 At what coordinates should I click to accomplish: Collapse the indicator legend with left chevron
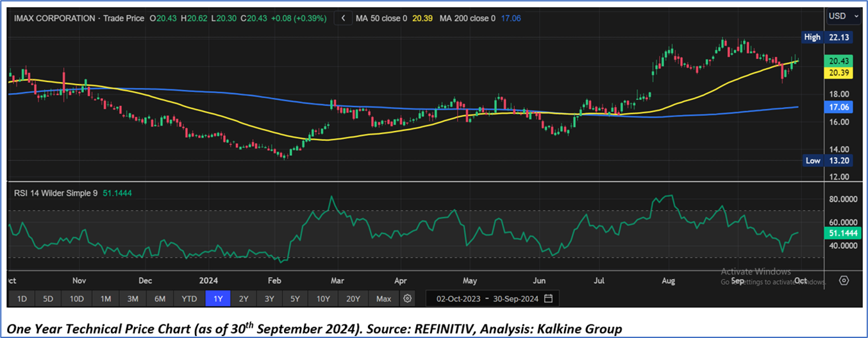pos(344,19)
